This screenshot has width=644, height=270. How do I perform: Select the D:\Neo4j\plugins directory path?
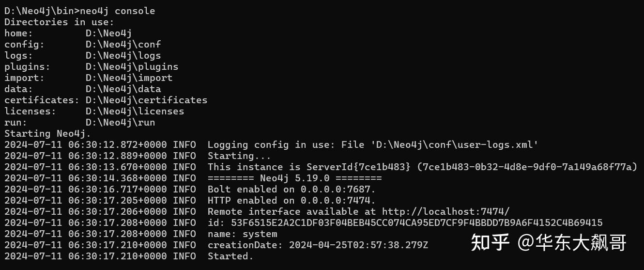click(132, 66)
